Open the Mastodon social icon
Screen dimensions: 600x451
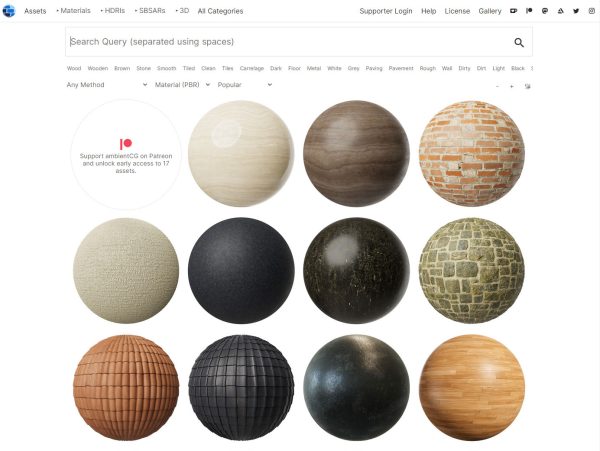pyautogui.click(x=544, y=11)
